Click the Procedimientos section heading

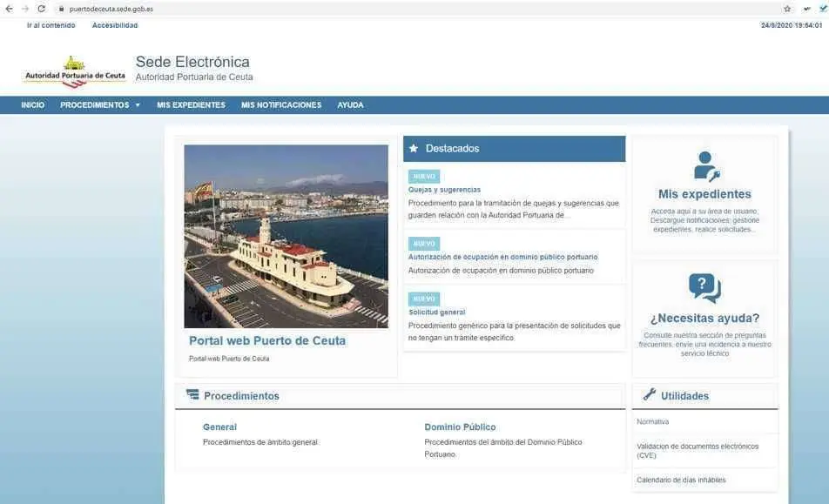[x=241, y=396]
